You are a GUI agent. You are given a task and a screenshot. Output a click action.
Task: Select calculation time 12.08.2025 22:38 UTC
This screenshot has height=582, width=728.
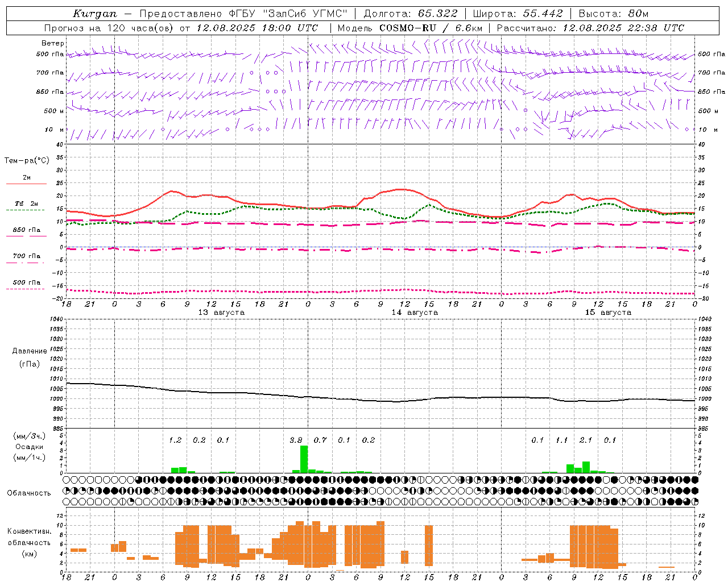point(623,28)
